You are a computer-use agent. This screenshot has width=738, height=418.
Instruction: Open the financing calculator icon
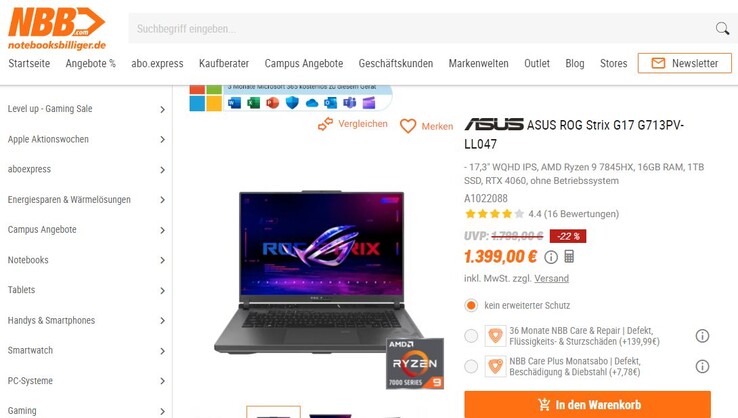coord(569,257)
